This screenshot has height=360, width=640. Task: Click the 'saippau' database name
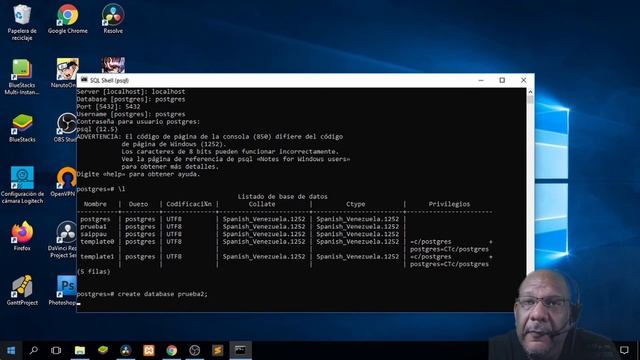93,234
